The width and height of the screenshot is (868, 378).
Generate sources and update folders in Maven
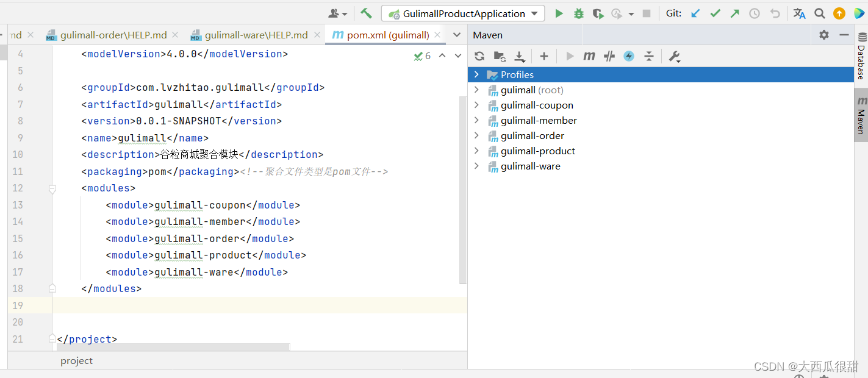pyautogui.click(x=500, y=56)
